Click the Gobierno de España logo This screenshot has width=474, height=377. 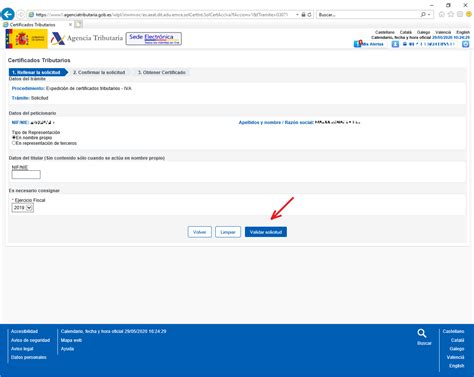(x=26, y=39)
